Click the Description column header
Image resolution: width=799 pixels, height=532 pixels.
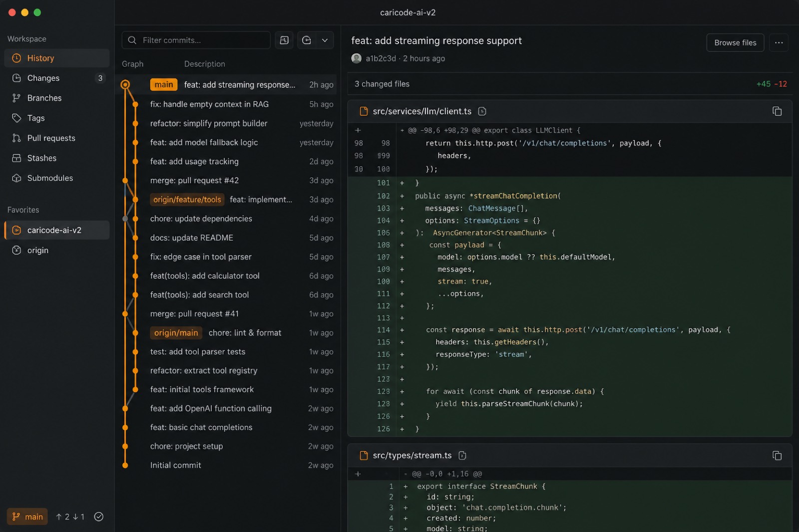204,64
